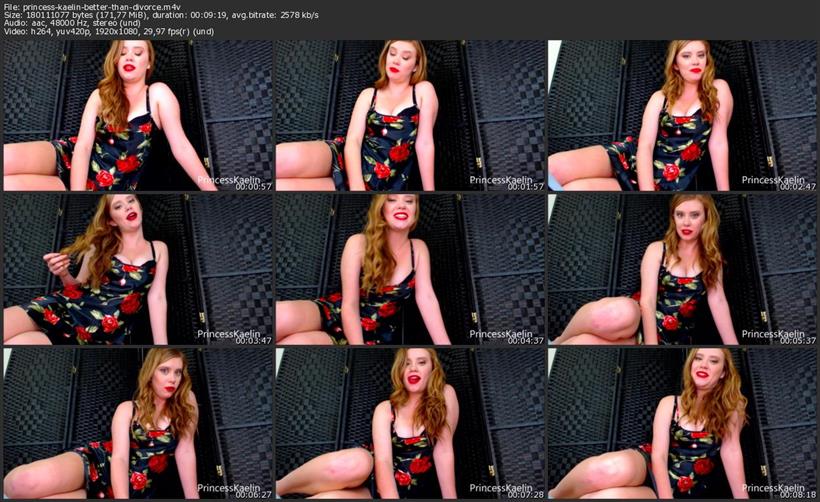Image resolution: width=820 pixels, height=502 pixels.
Task: Open the thumbnail timestamped 00:02:47
Action: [x=682, y=115]
